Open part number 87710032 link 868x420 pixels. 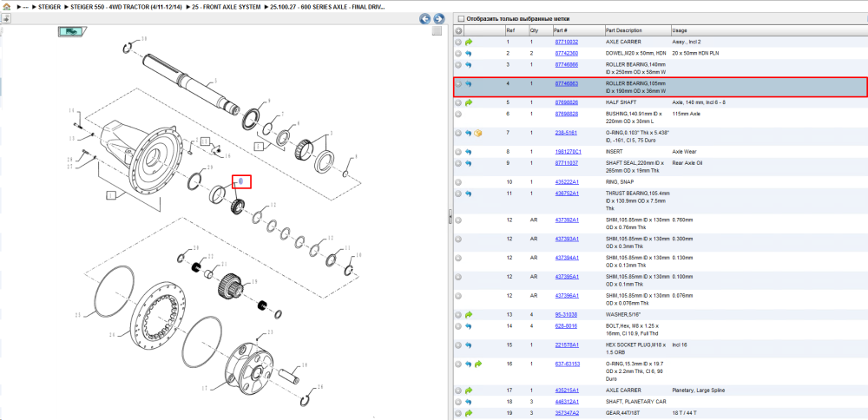[x=566, y=42]
